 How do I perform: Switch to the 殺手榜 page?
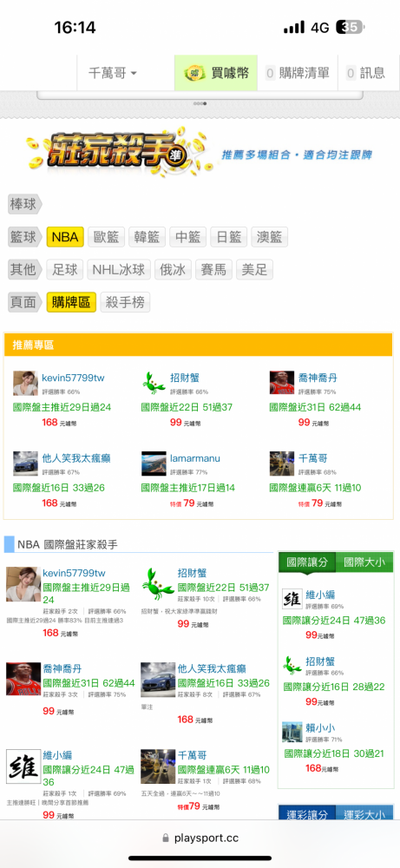124,302
